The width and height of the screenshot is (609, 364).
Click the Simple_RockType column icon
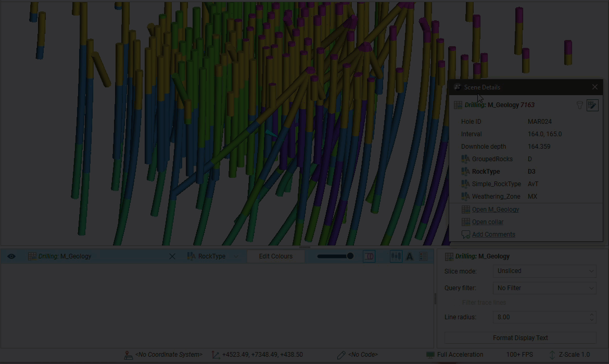click(x=465, y=184)
